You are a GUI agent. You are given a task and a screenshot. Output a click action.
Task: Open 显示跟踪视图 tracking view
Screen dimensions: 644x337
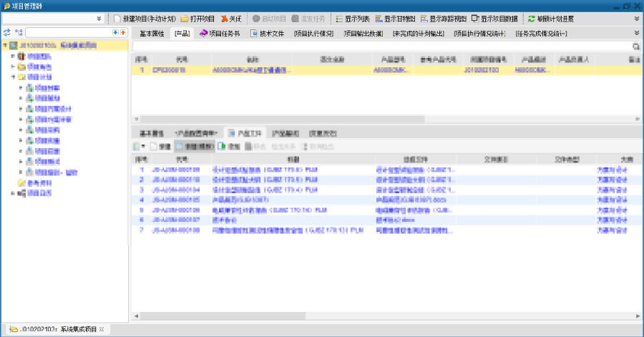click(x=444, y=18)
